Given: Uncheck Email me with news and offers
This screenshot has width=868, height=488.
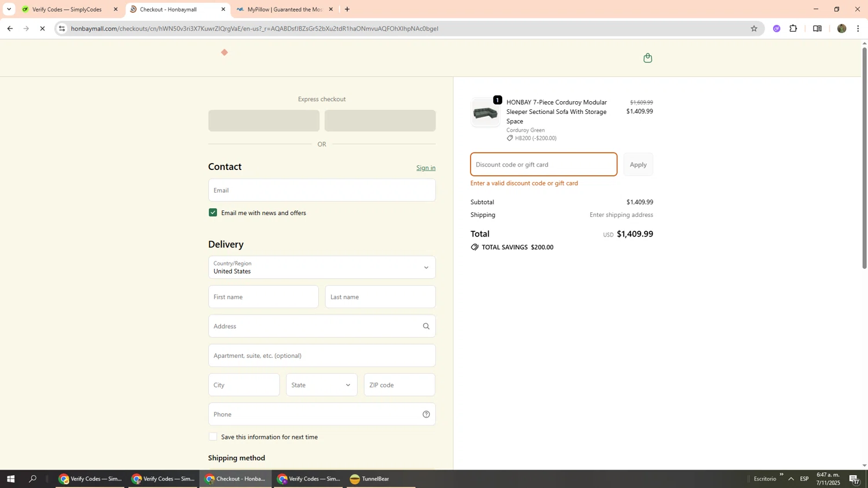Looking at the screenshot, I should [x=213, y=213].
